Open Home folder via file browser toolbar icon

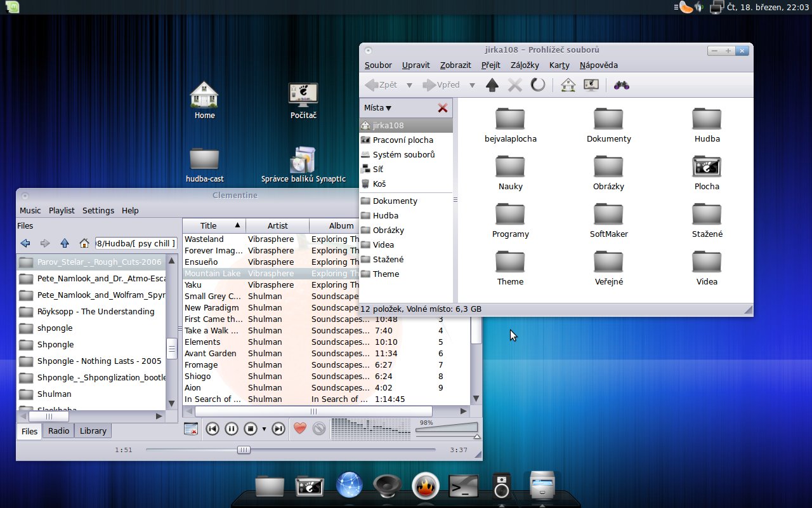(568, 84)
